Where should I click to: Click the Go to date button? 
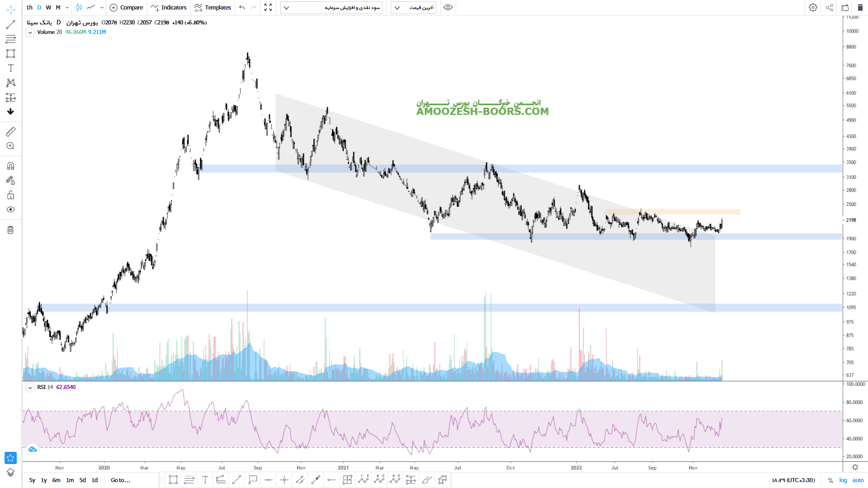click(x=120, y=480)
